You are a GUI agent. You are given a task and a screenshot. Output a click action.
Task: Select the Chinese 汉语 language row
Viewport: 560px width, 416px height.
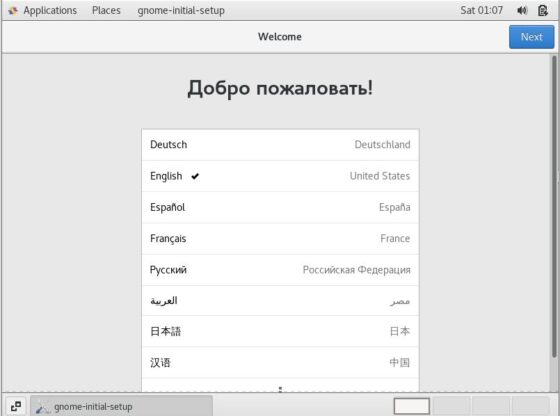coord(280,362)
